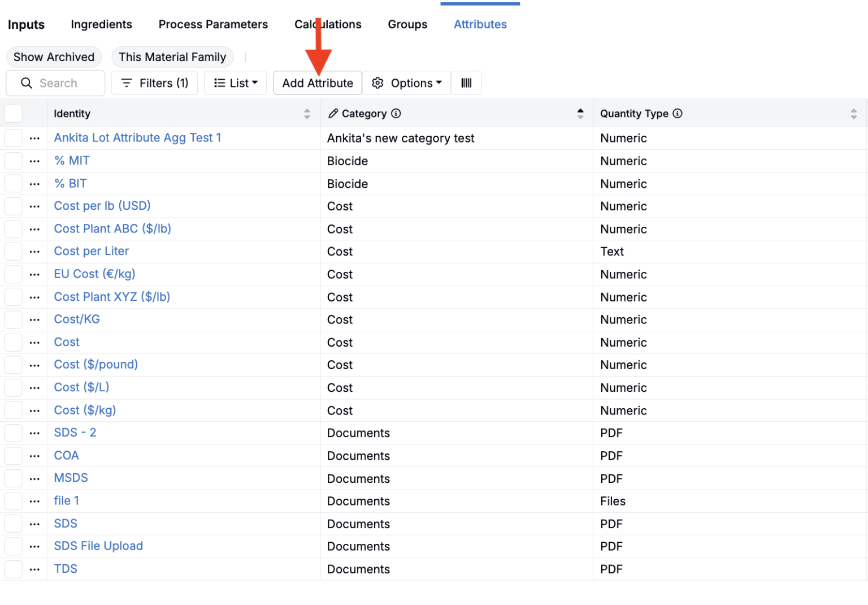Image resolution: width=868 pixels, height=605 pixels.
Task: Switch to the Groups tab
Action: 407,24
